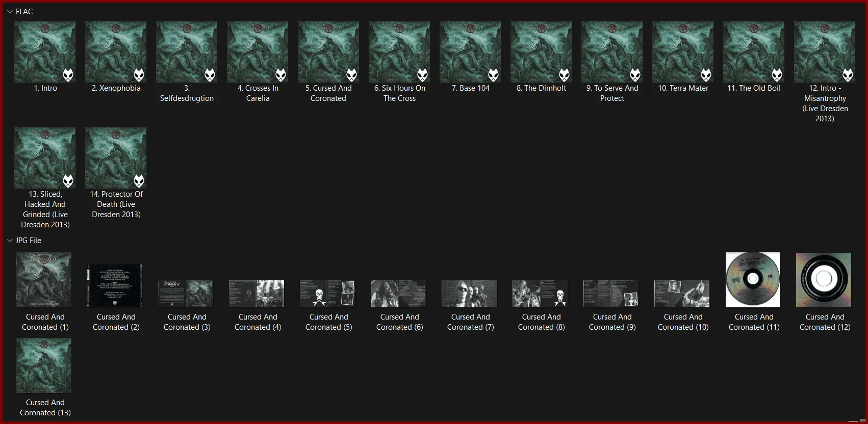
Task: Select image thumbnail 'Cursed And Coronated (4)'
Action: coord(257,294)
